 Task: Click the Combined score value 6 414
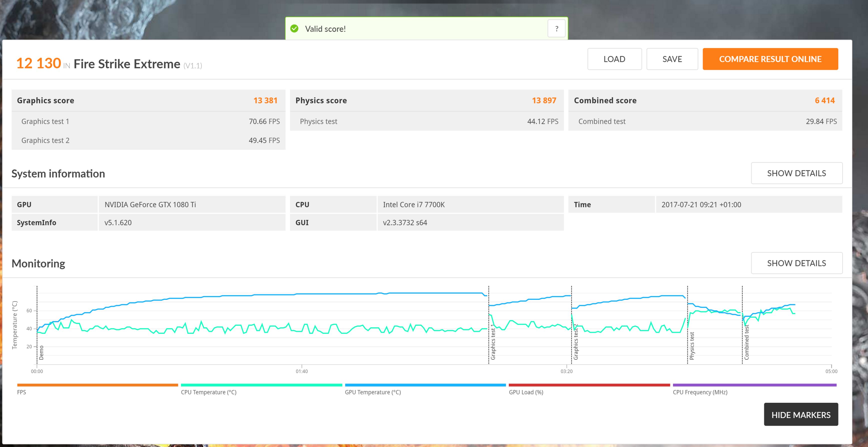(x=825, y=100)
